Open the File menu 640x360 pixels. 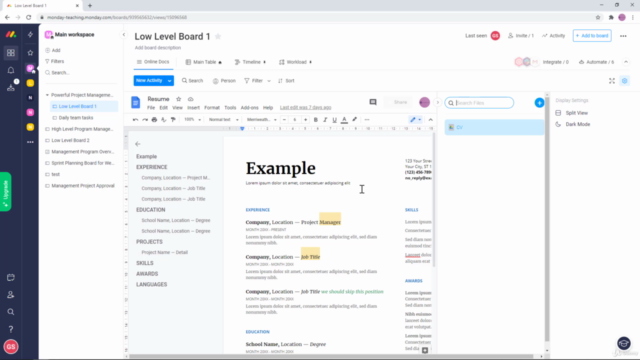151,108
